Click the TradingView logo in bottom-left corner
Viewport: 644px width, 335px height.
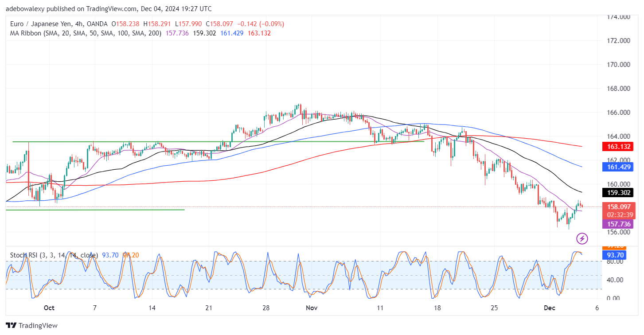[31, 325]
